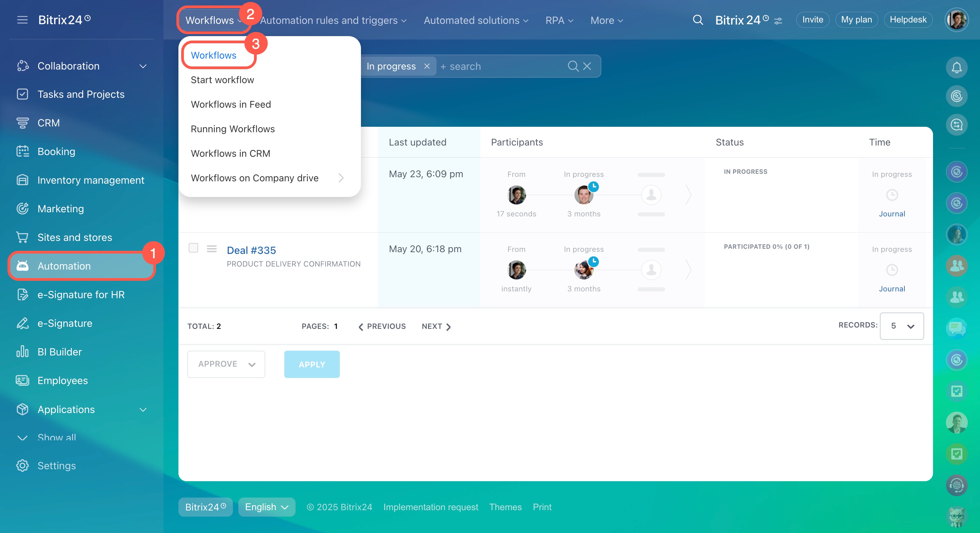Open the BI Builder sidebar item
Image resolution: width=980 pixels, height=533 pixels.
tap(60, 351)
